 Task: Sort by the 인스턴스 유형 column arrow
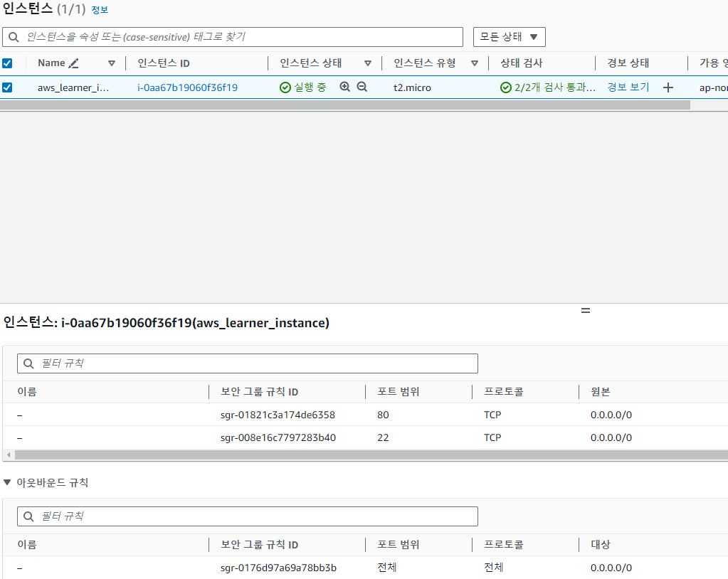tap(475, 63)
